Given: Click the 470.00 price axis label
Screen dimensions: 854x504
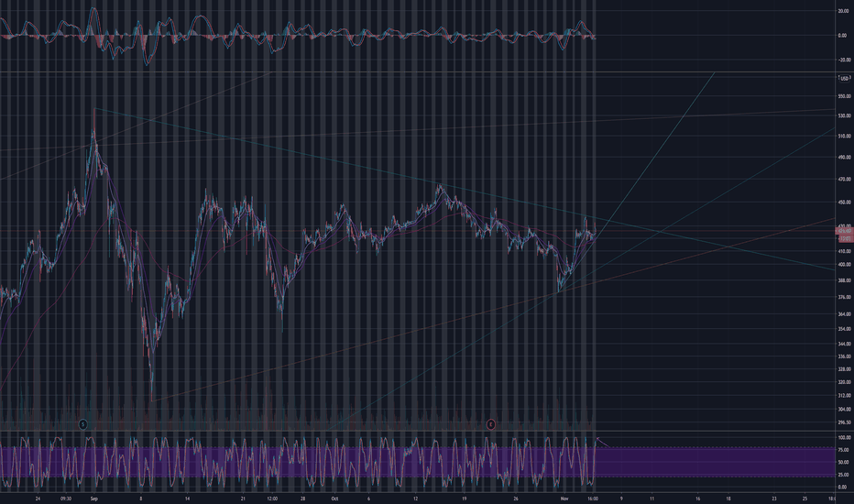Looking at the screenshot, I should (x=844, y=179).
